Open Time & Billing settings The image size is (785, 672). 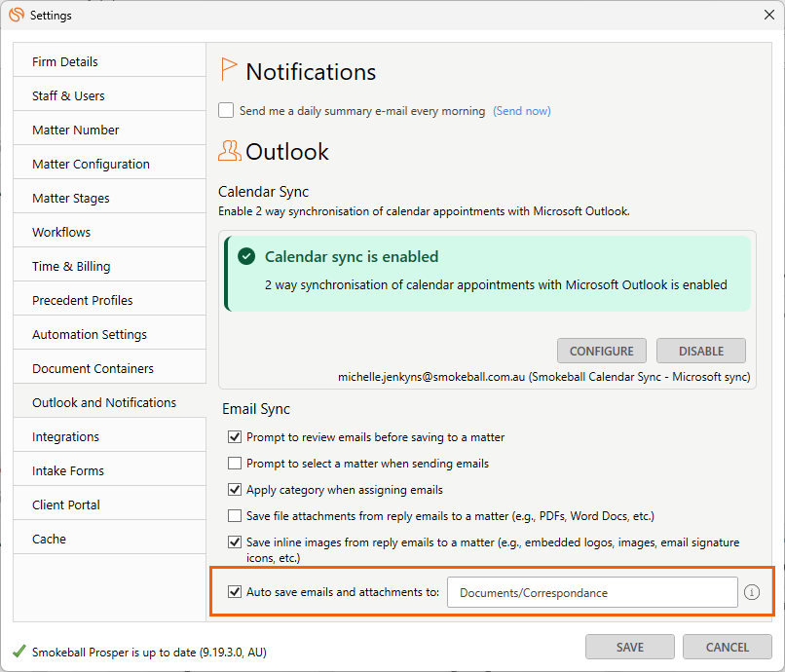pyautogui.click(x=110, y=266)
